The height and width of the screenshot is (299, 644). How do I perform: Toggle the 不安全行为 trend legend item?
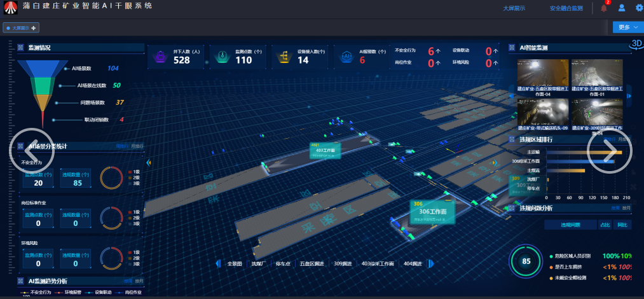(42, 293)
